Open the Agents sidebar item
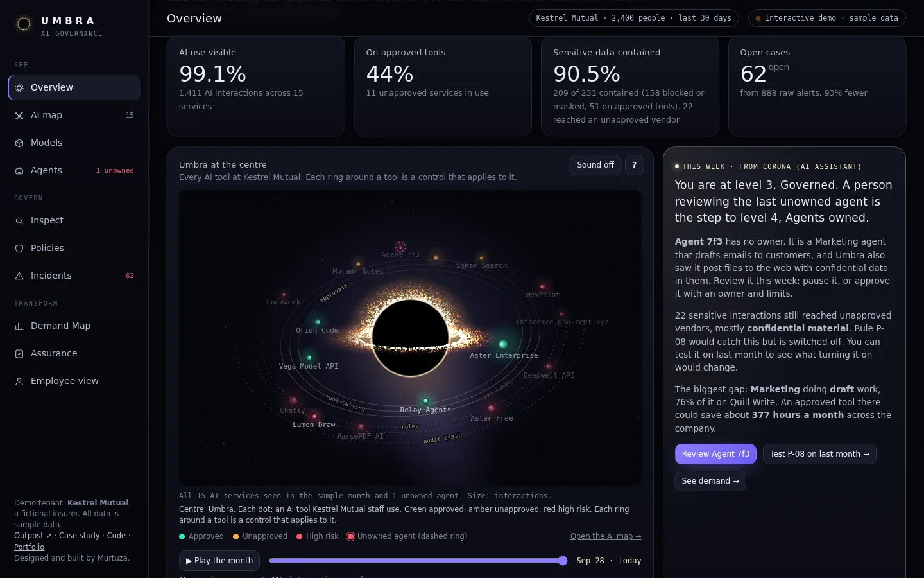 click(74, 170)
